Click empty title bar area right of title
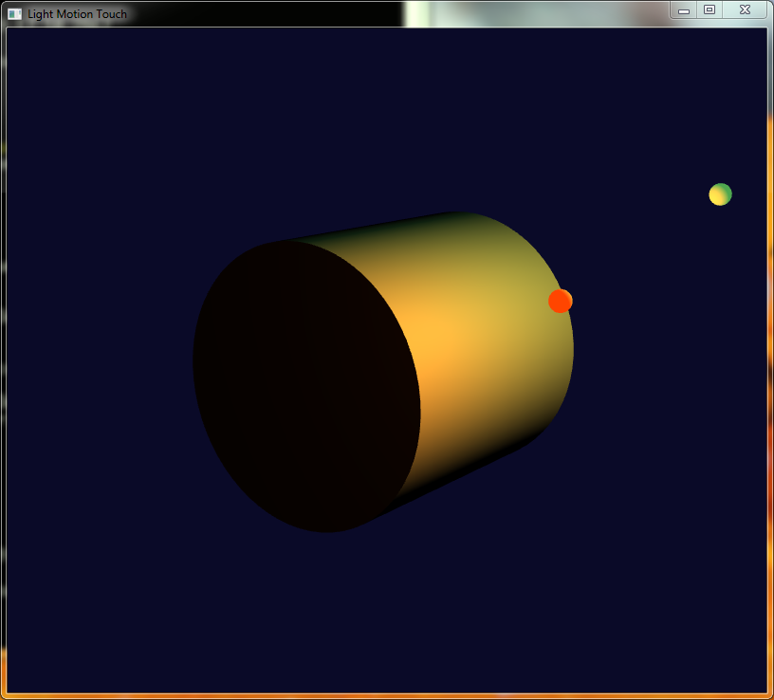 click(379, 13)
